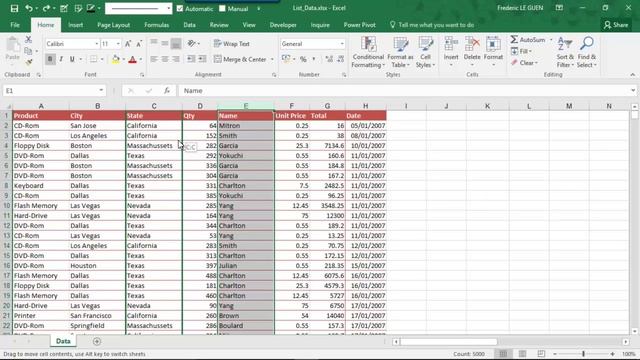Toggle Italic formatting
This screenshot has height=360, width=640.
tap(61, 59)
